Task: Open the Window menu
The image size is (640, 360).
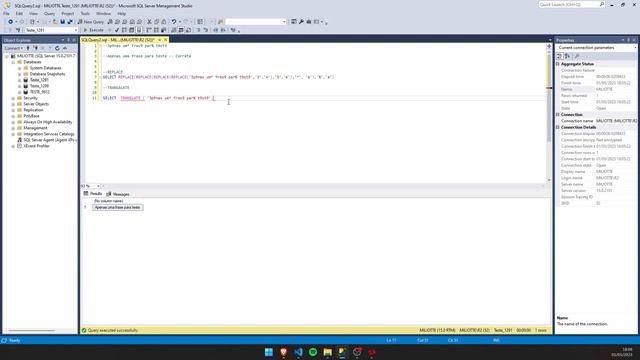Action: coord(103,13)
